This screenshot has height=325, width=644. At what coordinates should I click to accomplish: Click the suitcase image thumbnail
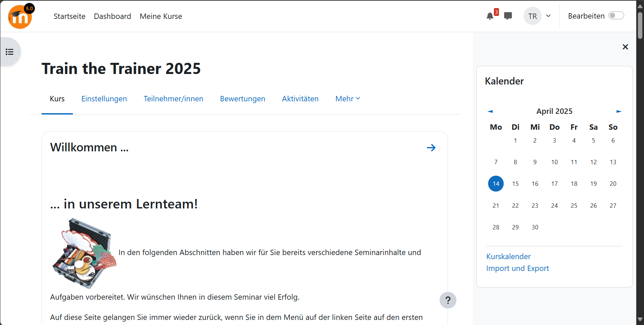point(84,253)
